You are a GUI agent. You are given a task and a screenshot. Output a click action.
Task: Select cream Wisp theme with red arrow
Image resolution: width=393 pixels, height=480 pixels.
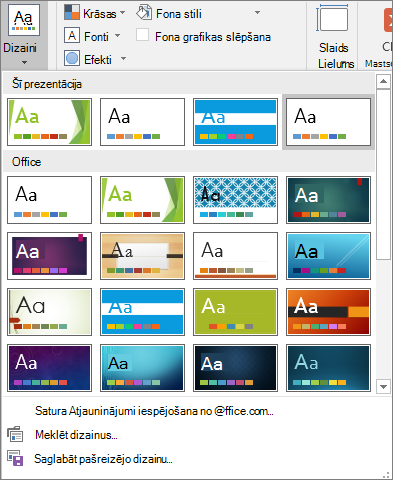pos(49,312)
